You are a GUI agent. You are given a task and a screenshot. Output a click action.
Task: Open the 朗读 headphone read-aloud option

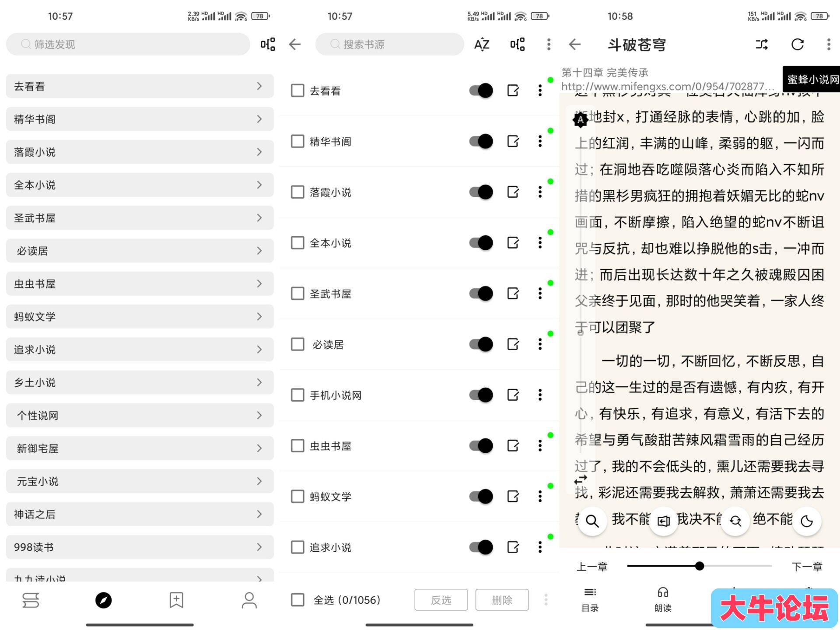coord(662,598)
